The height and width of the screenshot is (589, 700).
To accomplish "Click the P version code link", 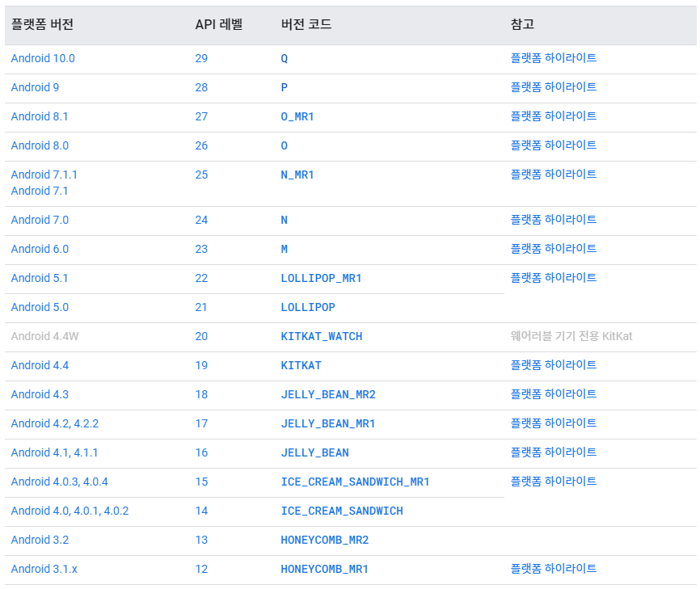I will 285,87.
